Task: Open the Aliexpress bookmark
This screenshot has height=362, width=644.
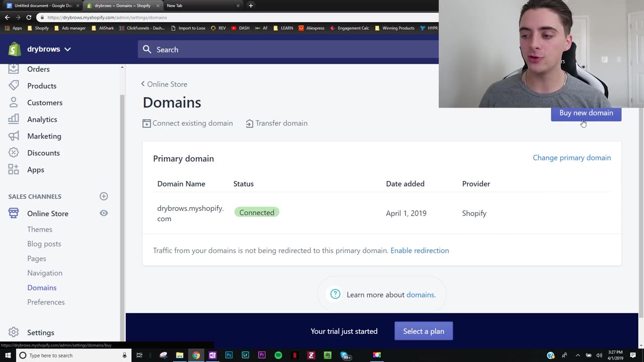Action: tap(311, 28)
